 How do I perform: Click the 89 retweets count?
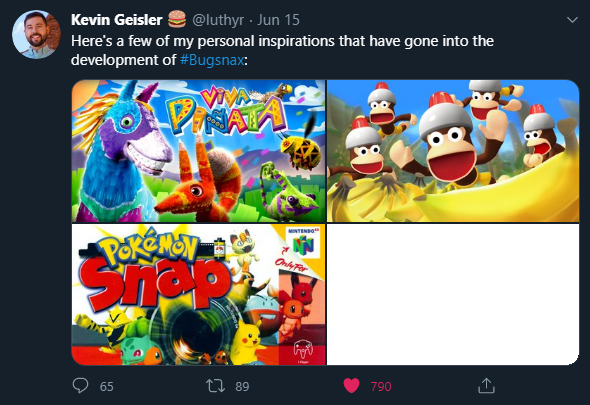coord(242,387)
